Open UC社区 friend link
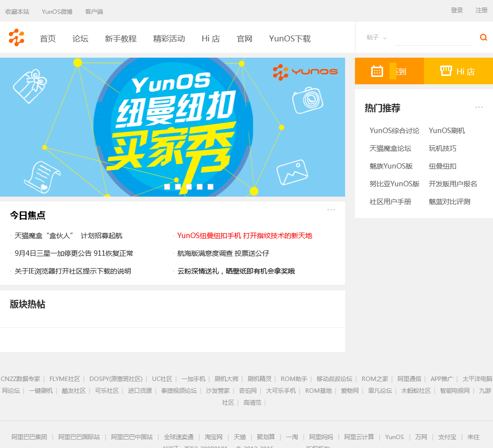 point(162,379)
